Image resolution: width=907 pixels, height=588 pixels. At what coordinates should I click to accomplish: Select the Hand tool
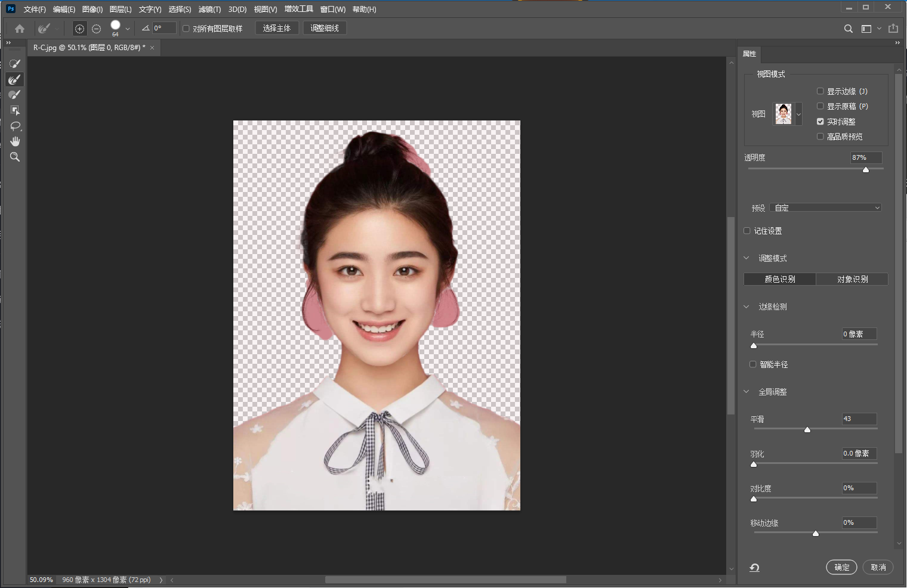15,141
